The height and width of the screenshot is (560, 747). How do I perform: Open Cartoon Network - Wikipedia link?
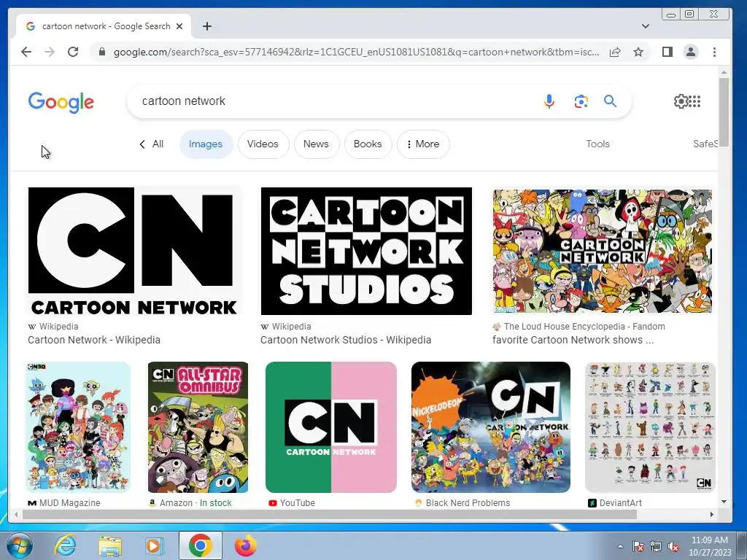(x=94, y=340)
